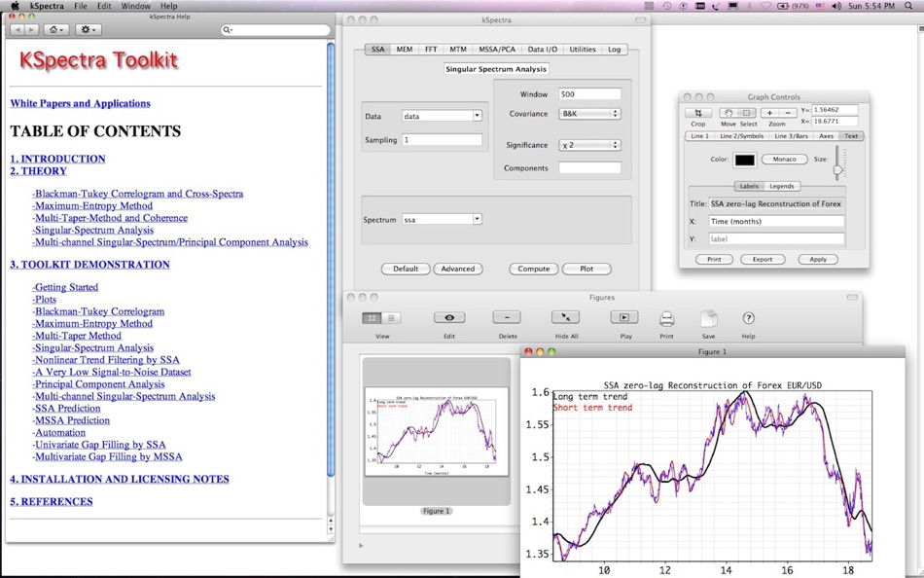Open the Line 2/Symbols tab
The height and width of the screenshot is (578, 924).
click(x=741, y=136)
